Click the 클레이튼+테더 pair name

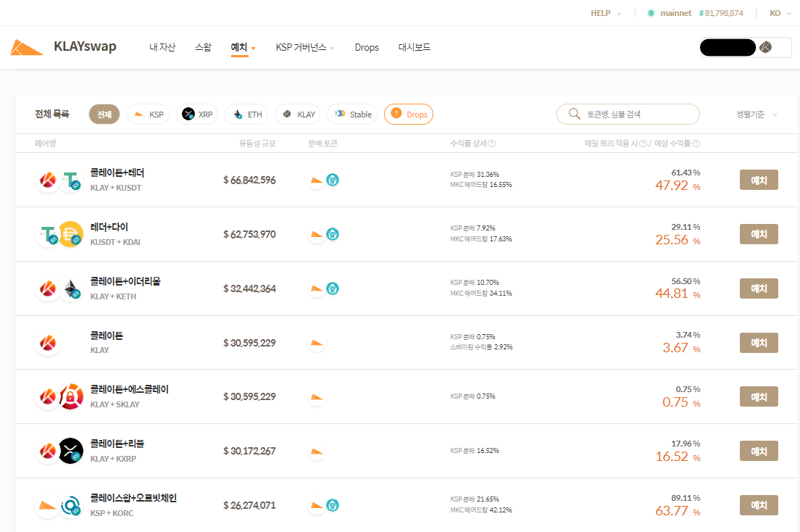coord(117,173)
